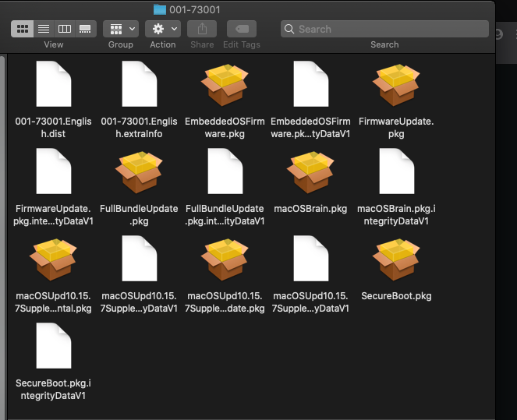Click the 'EmbeddedOSFirmware.pkg' file name
517x420 pixels.
[225, 128]
